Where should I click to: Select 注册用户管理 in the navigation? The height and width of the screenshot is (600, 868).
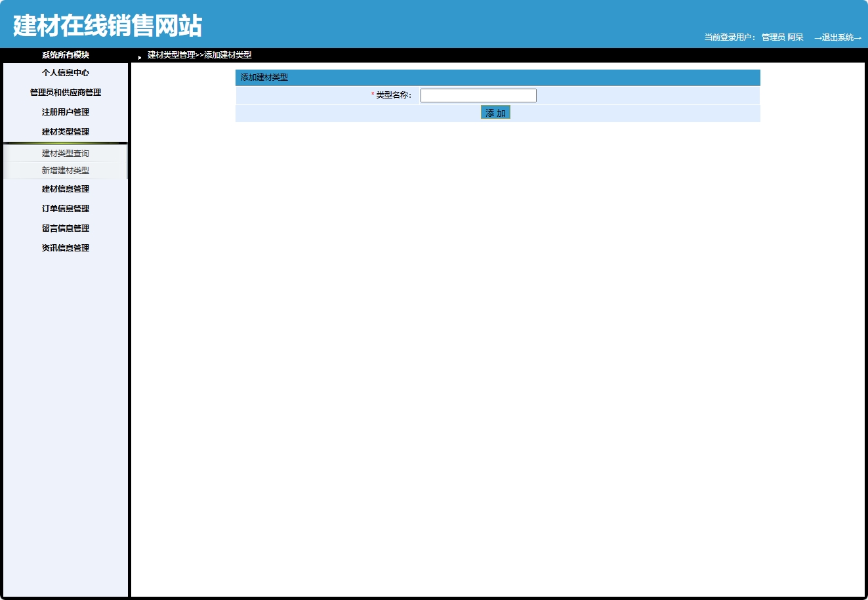click(64, 112)
